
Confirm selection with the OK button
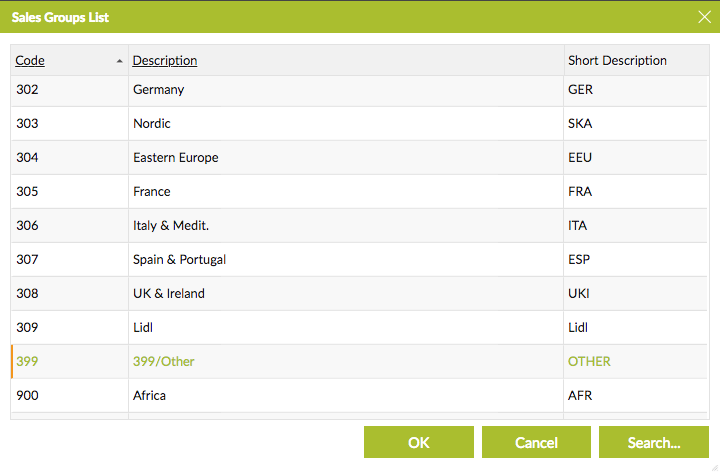[419, 442]
